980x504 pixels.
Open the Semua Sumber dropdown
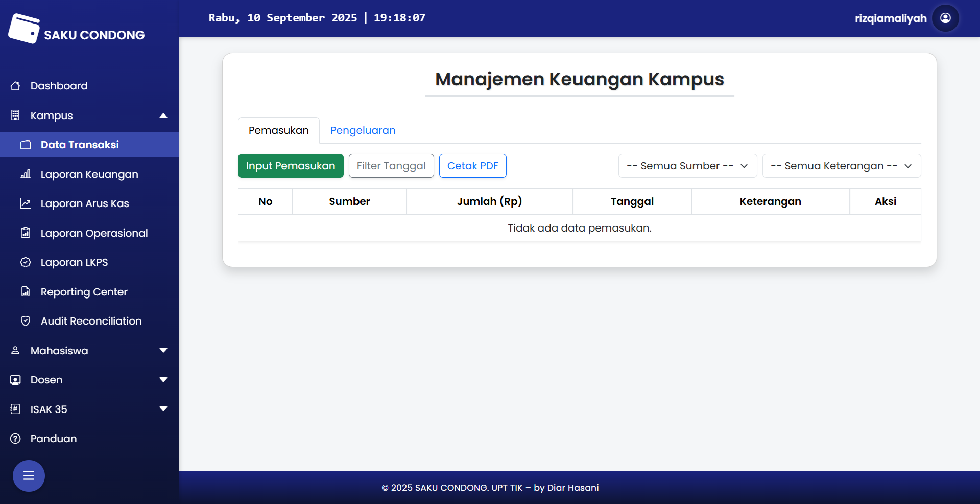click(x=687, y=166)
